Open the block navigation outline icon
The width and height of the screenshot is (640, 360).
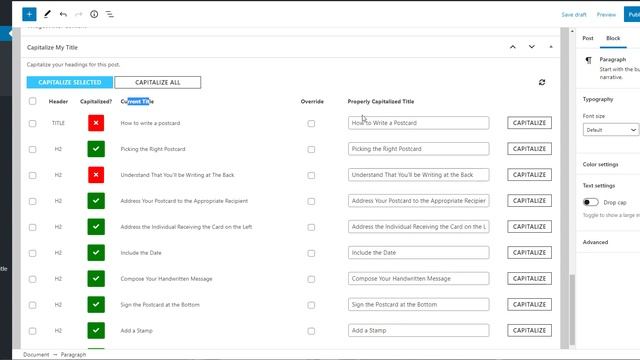(110, 14)
